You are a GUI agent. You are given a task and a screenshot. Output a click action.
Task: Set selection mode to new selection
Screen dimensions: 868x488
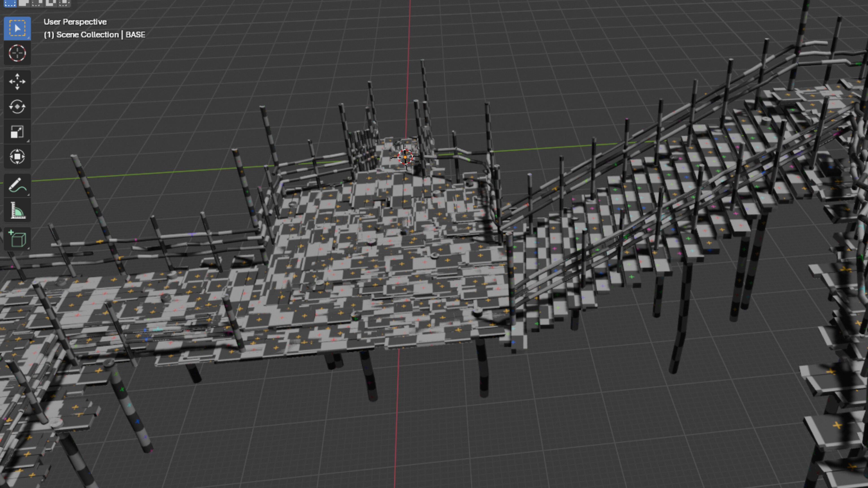(10, 3)
